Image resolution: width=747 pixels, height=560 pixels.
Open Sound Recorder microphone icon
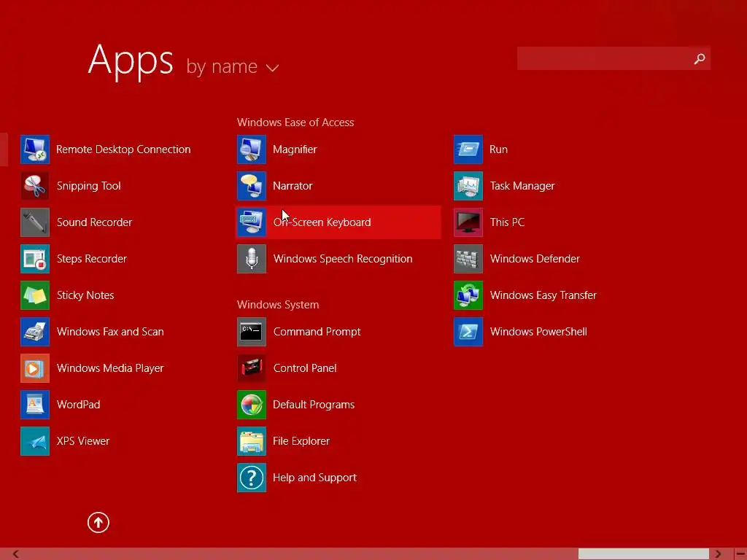(35, 222)
